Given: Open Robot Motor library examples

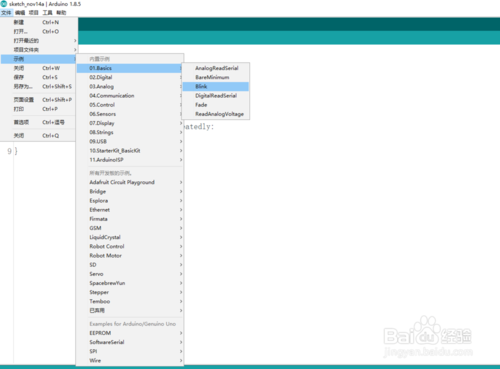Looking at the screenshot, I should pyautogui.click(x=130, y=256).
